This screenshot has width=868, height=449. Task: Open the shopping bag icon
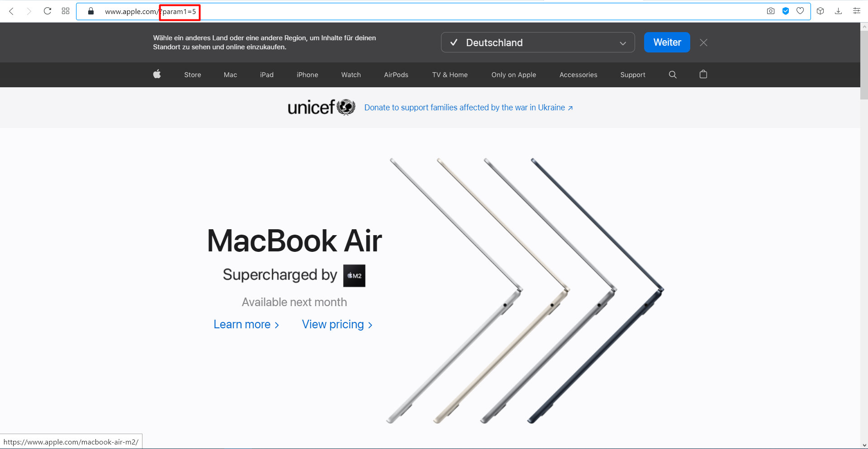(703, 74)
